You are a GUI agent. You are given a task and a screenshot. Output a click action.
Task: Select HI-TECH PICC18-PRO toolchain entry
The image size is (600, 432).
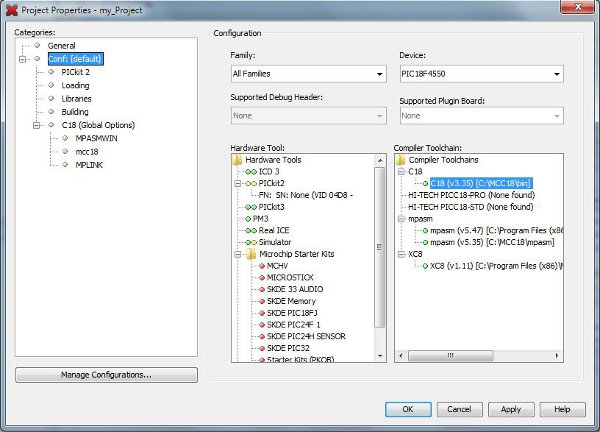click(471, 195)
